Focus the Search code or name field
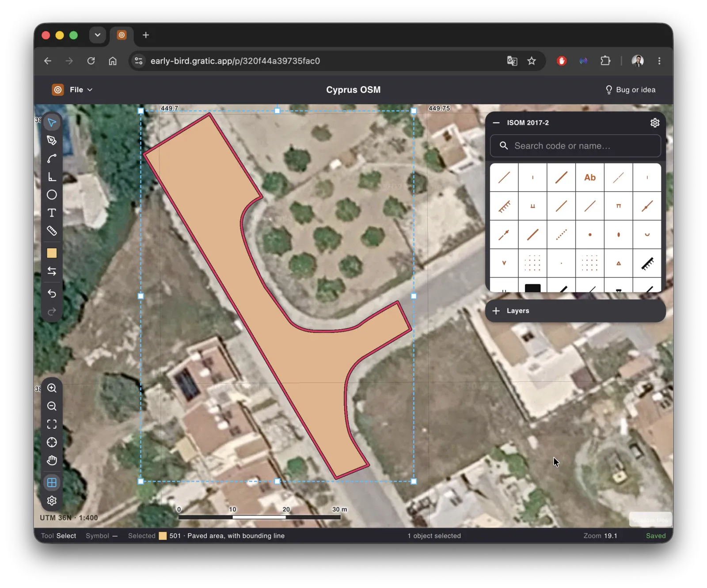707x588 pixels. [575, 146]
